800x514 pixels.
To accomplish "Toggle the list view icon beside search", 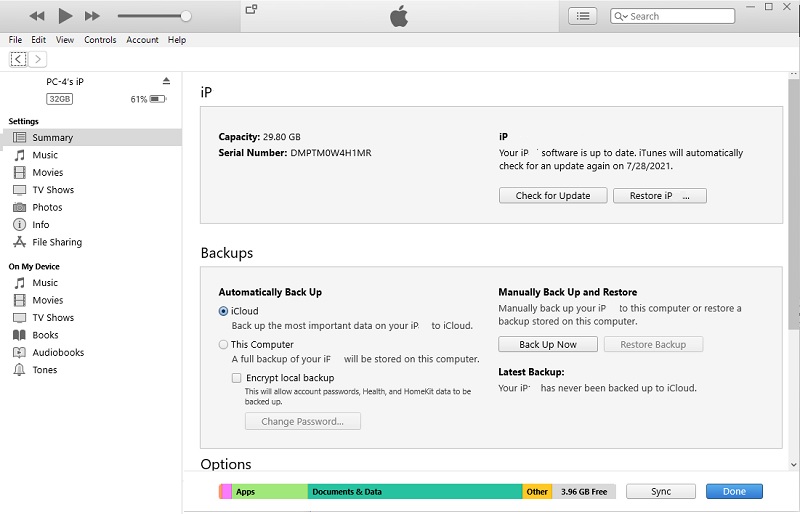I will pos(583,16).
